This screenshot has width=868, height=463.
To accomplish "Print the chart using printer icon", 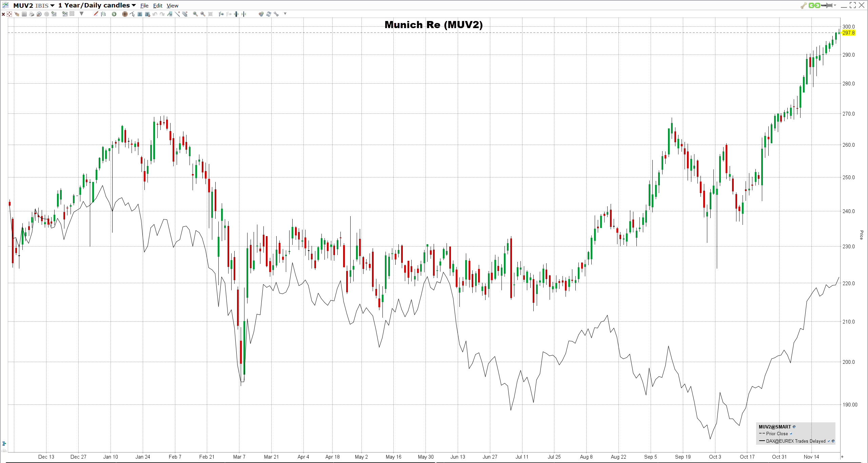I will (x=32, y=14).
